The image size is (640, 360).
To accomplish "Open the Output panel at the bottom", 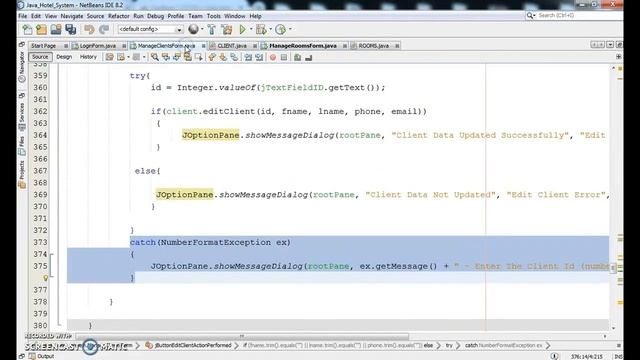I will [x=41, y=356].
